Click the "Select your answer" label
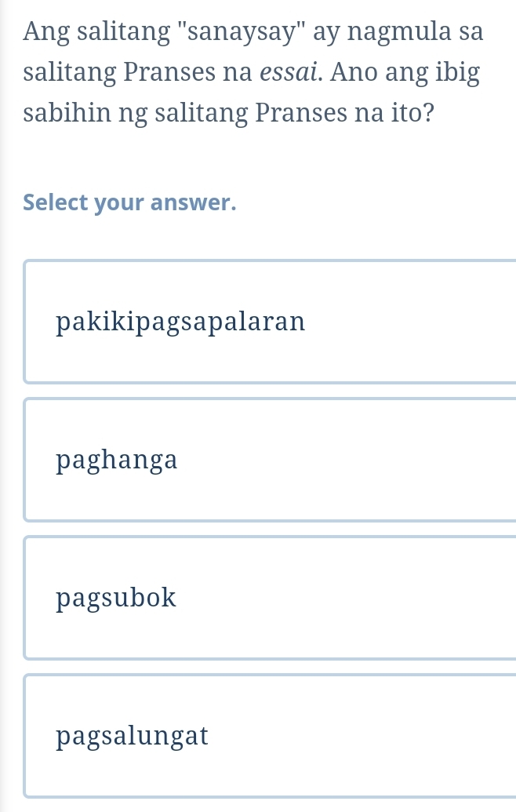Viewport: 516px width, 812px height. click(129, 202)
